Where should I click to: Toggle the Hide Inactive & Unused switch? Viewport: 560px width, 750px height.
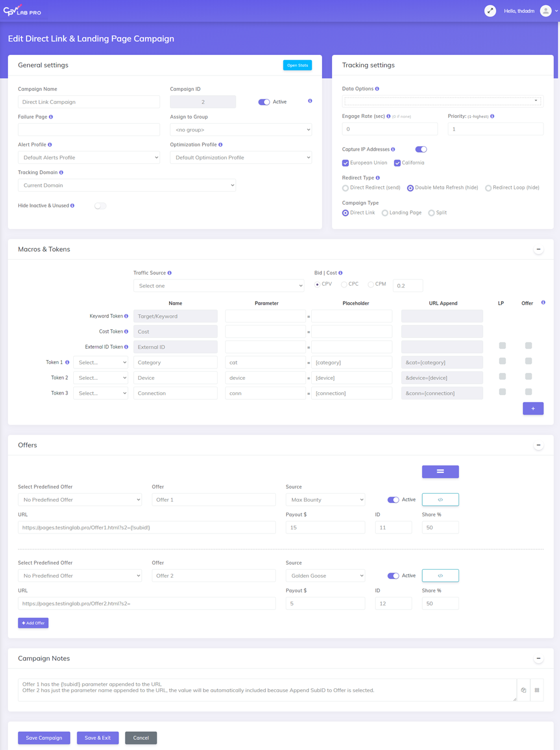pyautogui.click(x=100, y=206)
